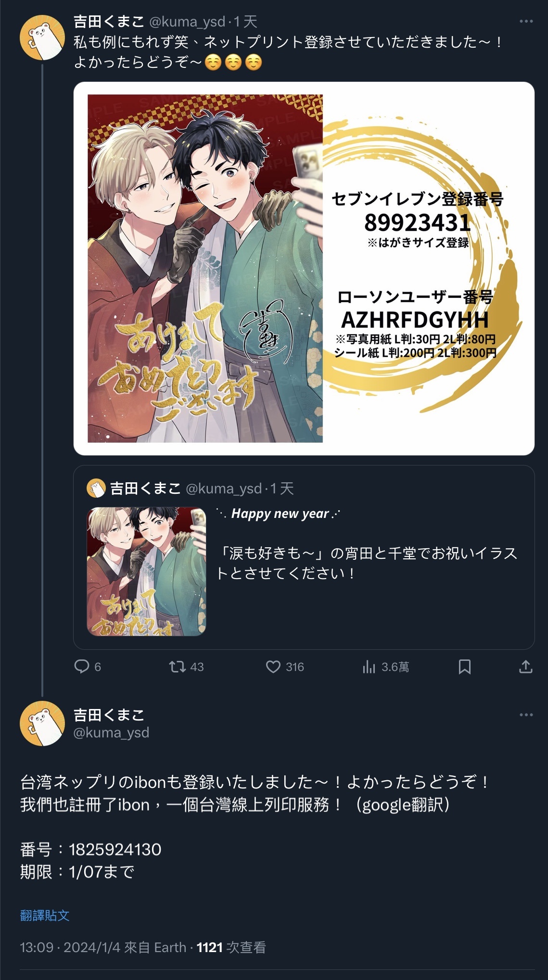Open the @kuma_ysd handle under the lower name
This screenshot has width=548, height=980.
click(111, 733)
